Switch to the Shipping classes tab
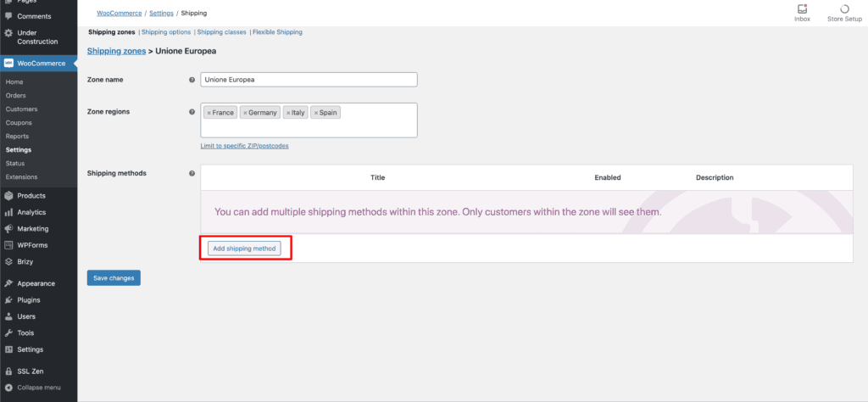Viewport: 868px width, 402px height. tap(221, 32)
